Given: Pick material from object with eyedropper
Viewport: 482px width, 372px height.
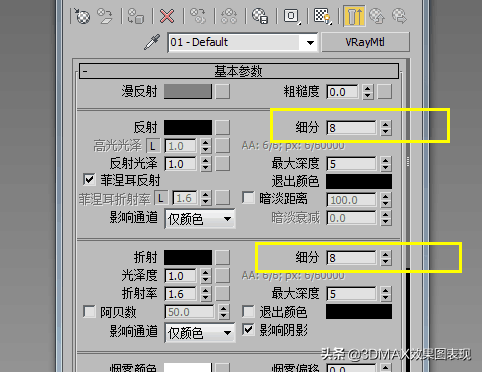Looking at the screenshot, I should click(x=152, y=42).
